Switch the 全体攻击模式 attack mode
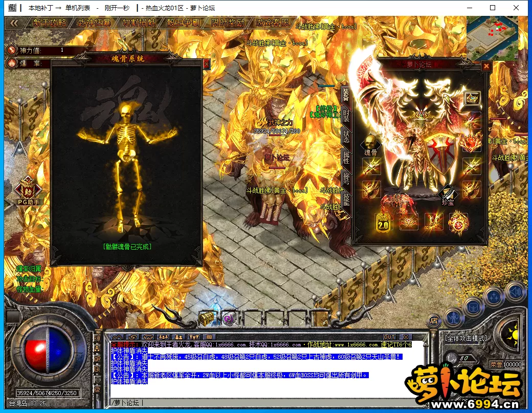 pos(466,338)
